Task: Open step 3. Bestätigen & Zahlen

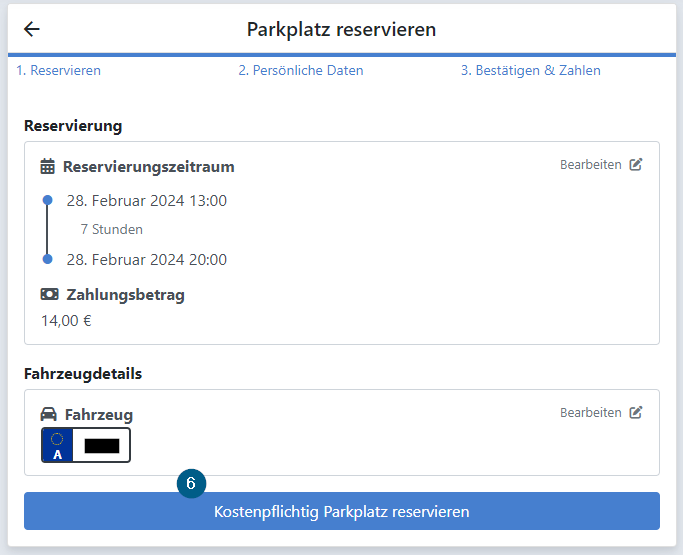Action: 531,70
